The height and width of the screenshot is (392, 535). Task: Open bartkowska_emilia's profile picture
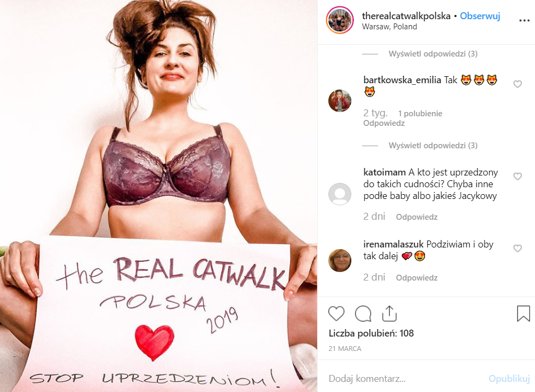click(340, 101)
